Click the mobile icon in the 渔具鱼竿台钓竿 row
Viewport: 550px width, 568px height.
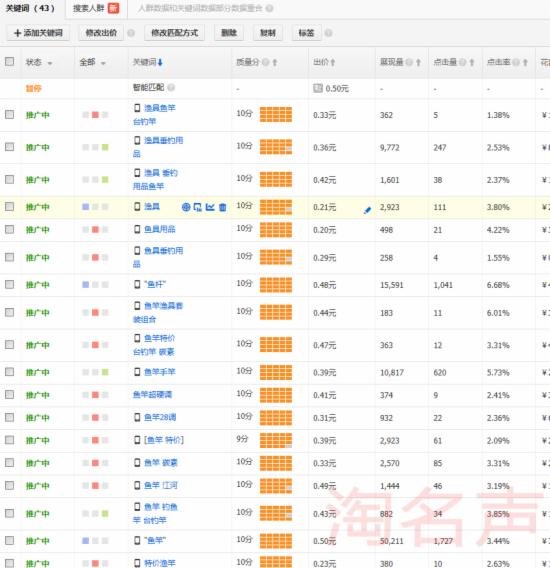pos(137,108)
